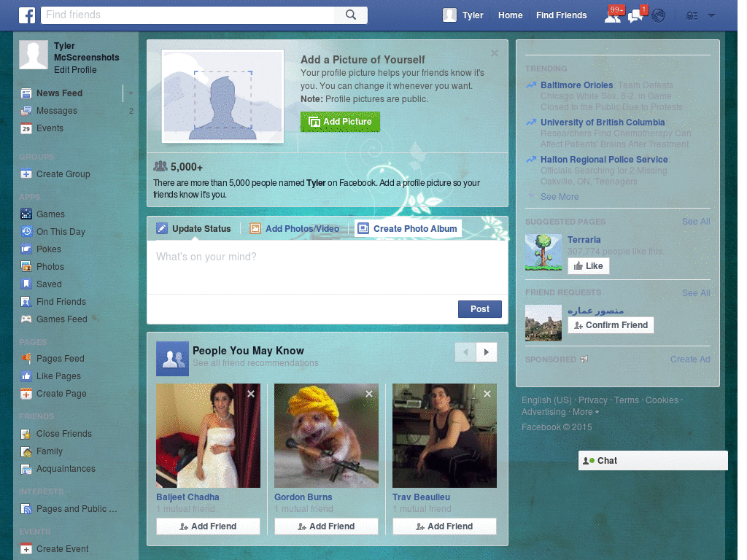Go to Home in top bar
The width and height of the screenshot is (747, 560).
pyautogui.click(x=510, y=15)
